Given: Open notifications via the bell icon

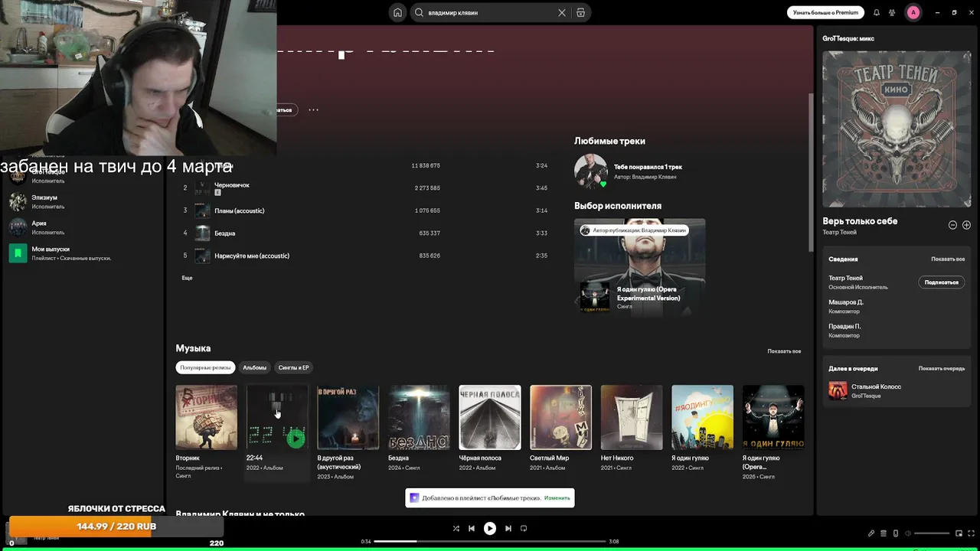Looking at the screenshot, I should (x=877, y=12).
